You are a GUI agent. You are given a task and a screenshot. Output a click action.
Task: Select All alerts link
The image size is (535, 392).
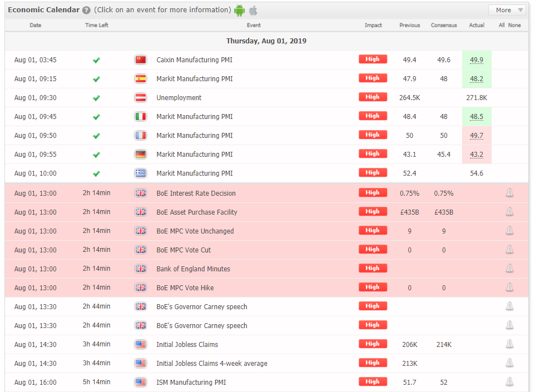tap(502, 25)
